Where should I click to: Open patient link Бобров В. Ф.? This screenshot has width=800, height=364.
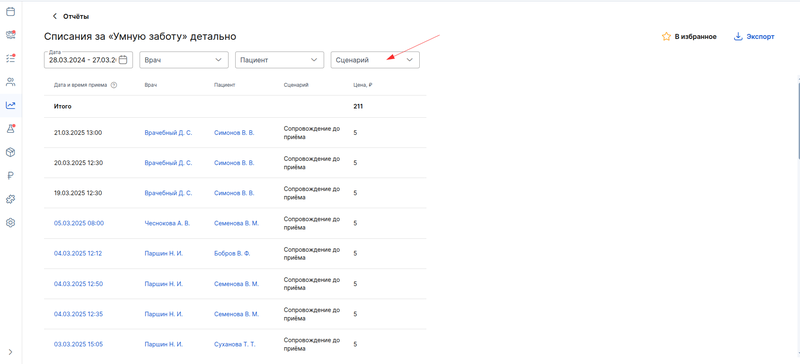coord(232,253)
